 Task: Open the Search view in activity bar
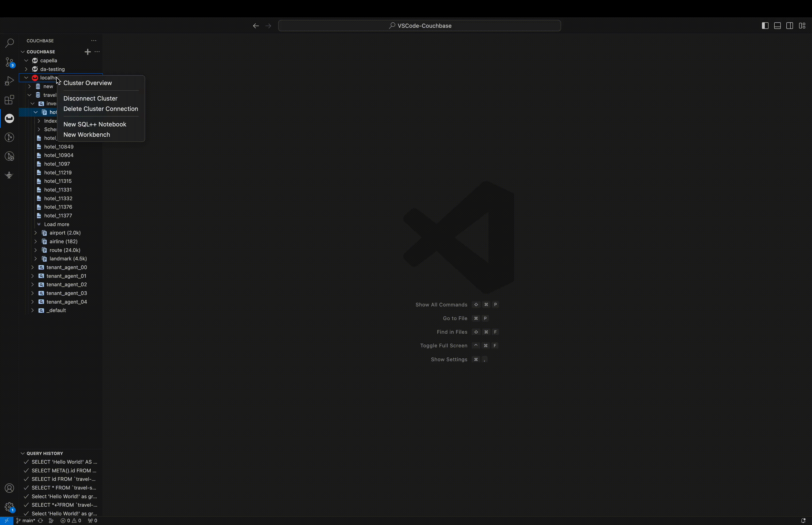9,43
